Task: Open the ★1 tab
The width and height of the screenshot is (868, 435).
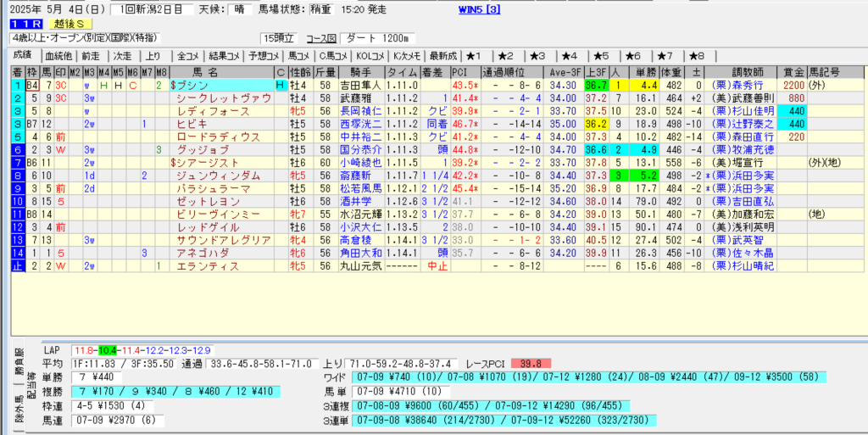Action: (x=475, y=56)
